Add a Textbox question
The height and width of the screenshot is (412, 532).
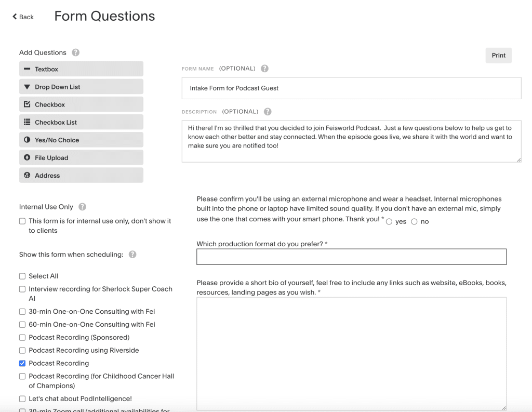click(x=81, y=69)
